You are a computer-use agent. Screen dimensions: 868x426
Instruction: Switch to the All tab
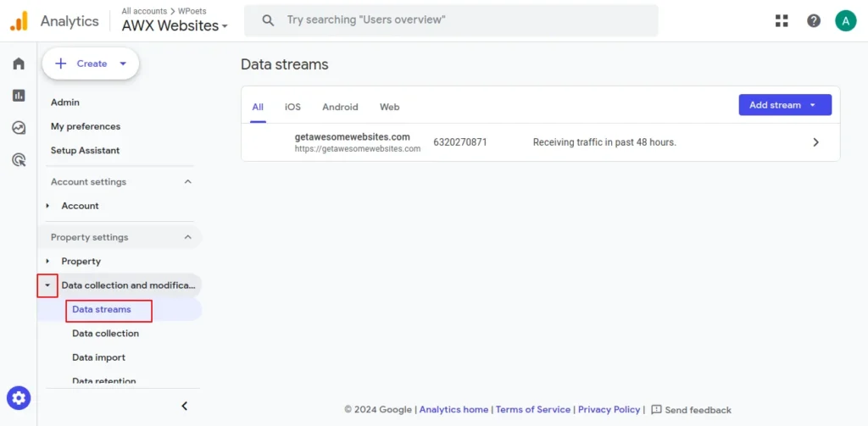pyautogui.click(x=258, y=107)
